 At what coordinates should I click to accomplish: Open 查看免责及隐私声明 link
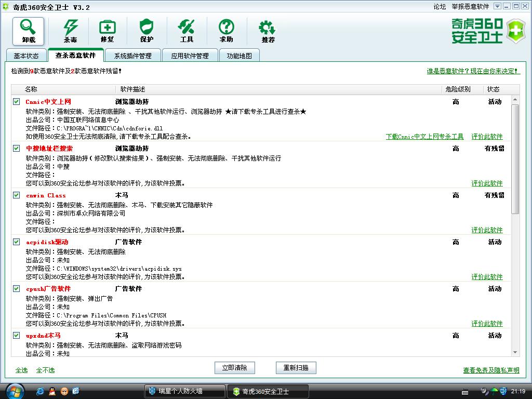491,370
